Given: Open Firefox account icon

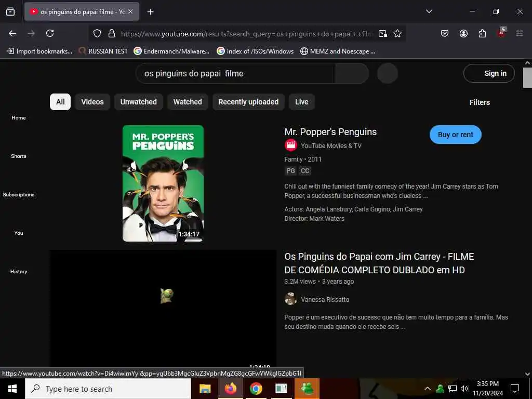Looking at the screenshot, I should (463, 33).
